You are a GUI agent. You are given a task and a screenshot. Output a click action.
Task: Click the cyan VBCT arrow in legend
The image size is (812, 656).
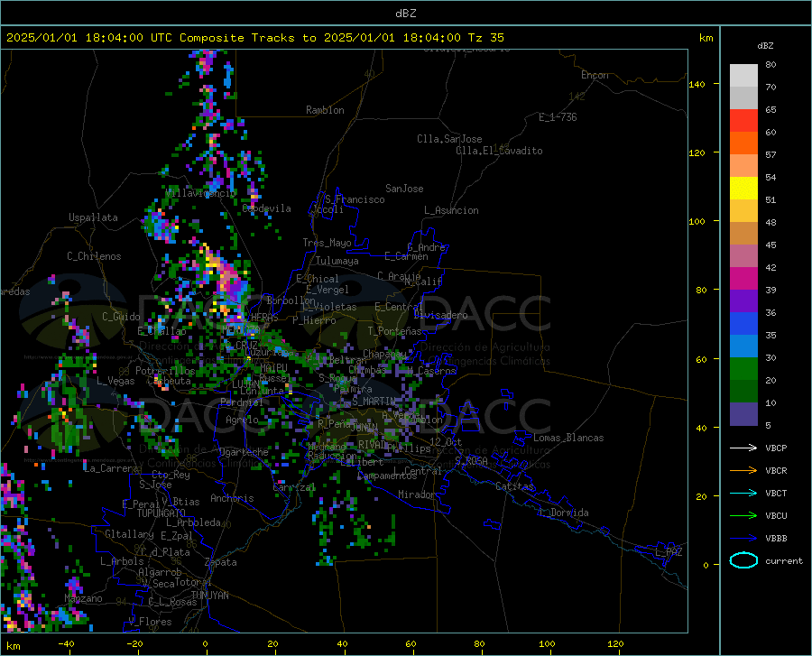point(743,493)
